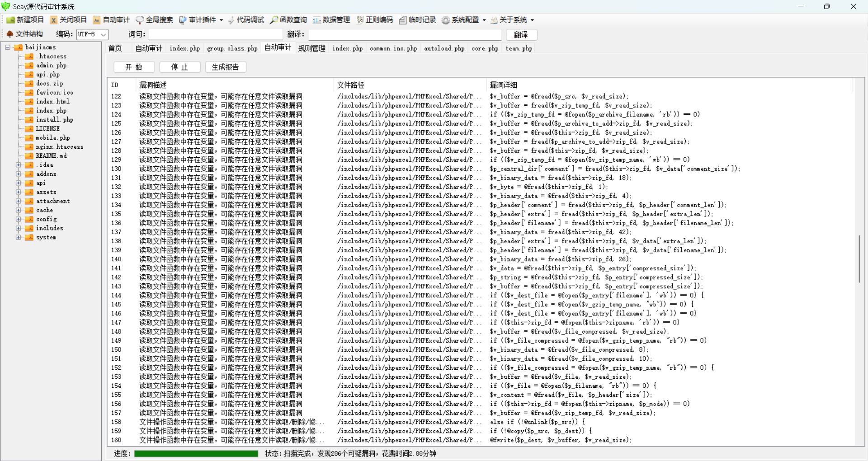Expand the includes folder in tree
The height and width of the screenshot is (461, 868).
(19, 228)
